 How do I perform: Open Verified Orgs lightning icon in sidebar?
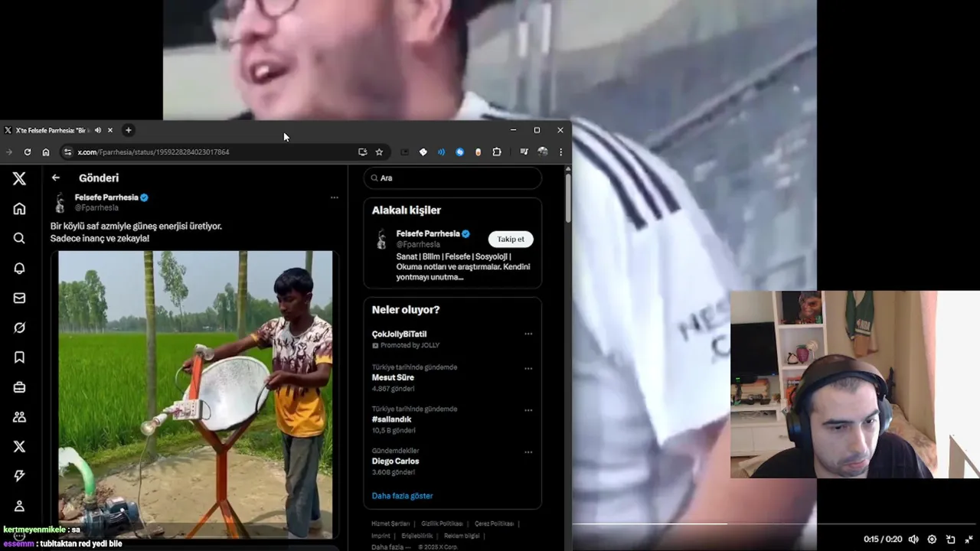point(19,476)
